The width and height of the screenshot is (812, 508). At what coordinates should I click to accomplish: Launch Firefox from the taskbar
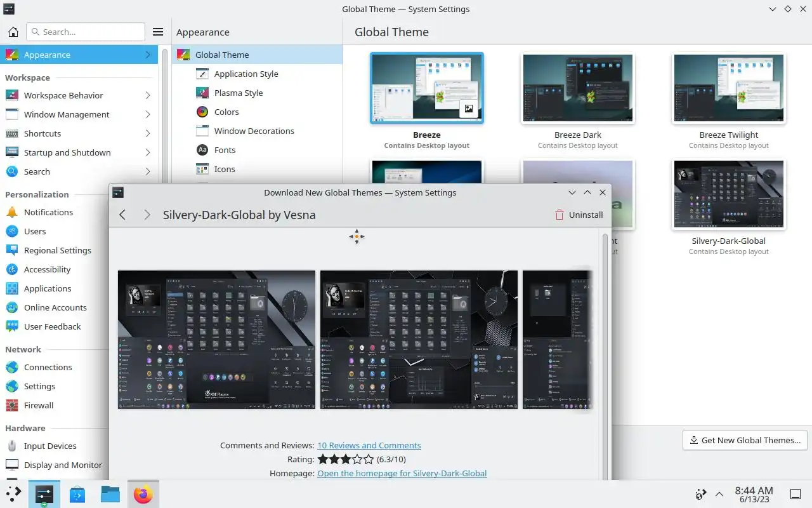143,493
